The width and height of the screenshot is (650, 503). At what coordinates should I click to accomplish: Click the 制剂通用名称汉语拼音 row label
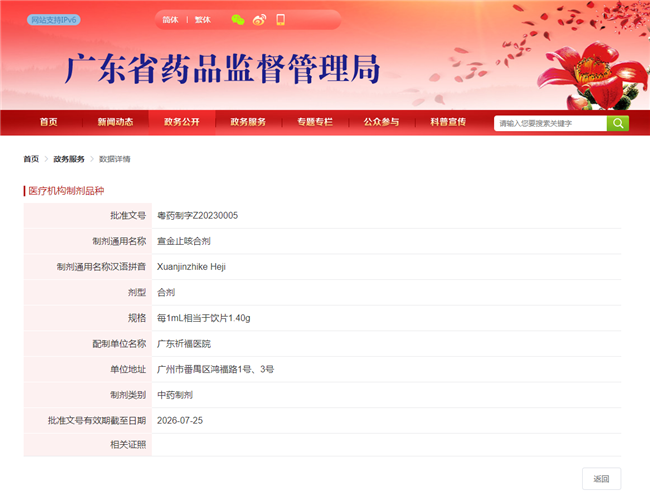[101, 267]
